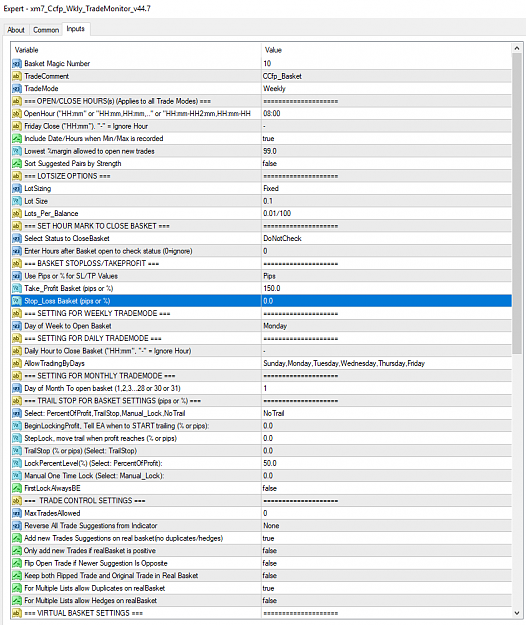Click the icon beside MaxTradesAllowed

point(17,513)
